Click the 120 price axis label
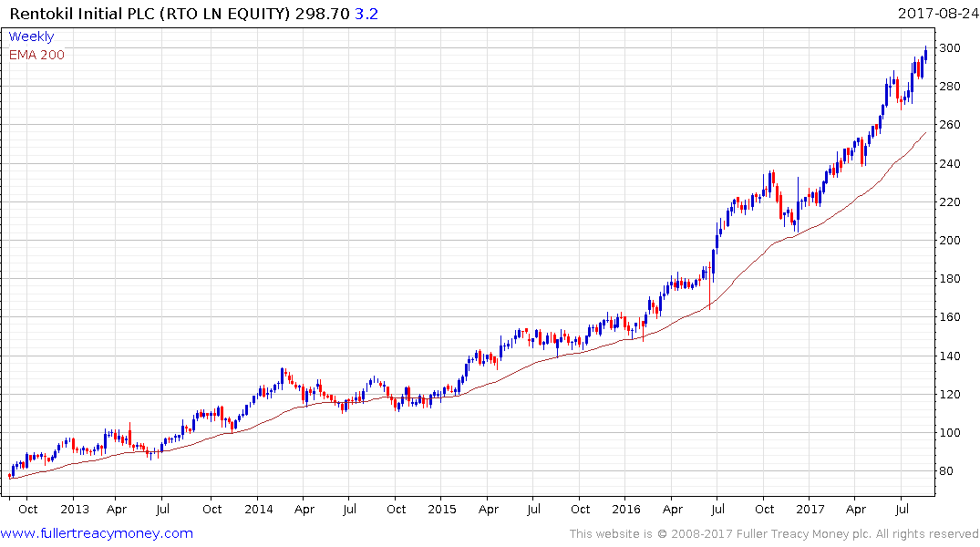This screenshot has height=547, width=980. click(x=949, y=395)
